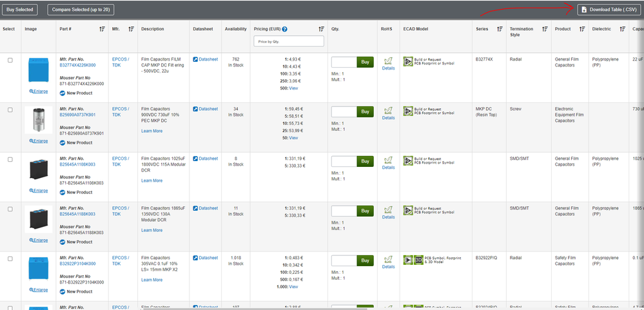The width and height of the screenshot is (644, 310).
Task: Open thumbnail of B25690A0737K901 capacitor
Action: click(39, 120)
